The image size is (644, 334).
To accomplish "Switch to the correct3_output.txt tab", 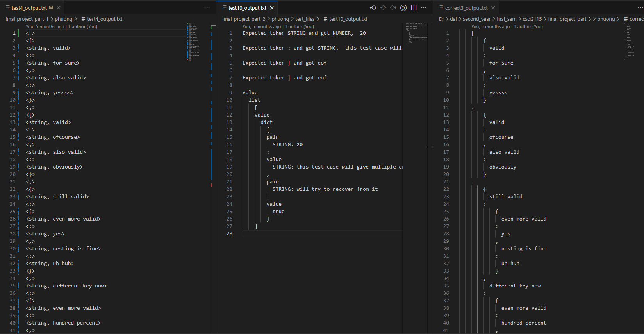I will pos(466,8).
